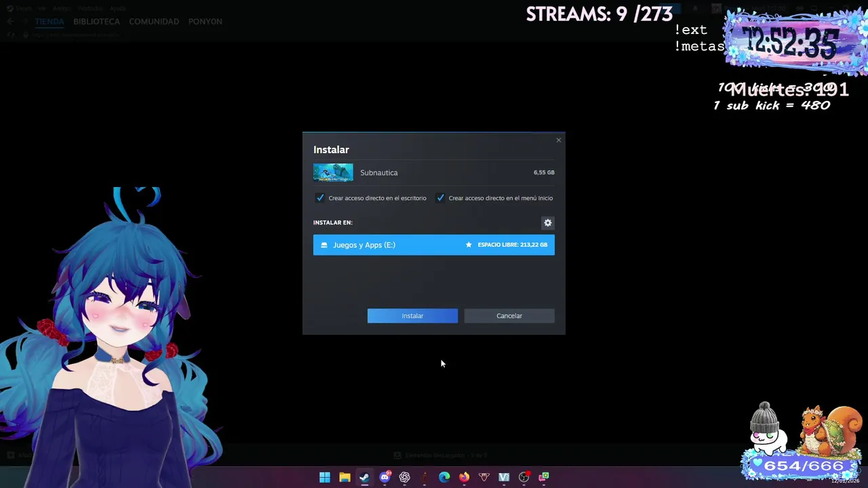868x488 pixels.
Task: Open OBS Studio from taskbar
Action: point(524,477)
